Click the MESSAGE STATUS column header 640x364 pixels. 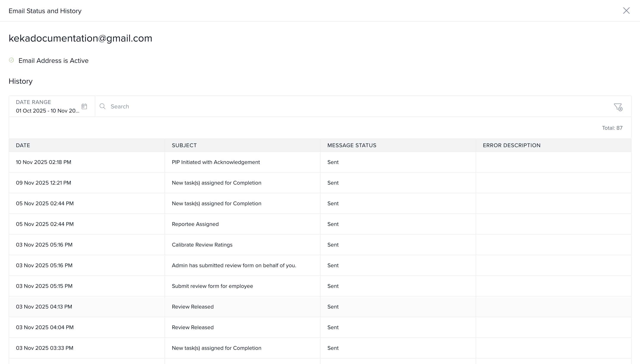click(x=352, y=145)
